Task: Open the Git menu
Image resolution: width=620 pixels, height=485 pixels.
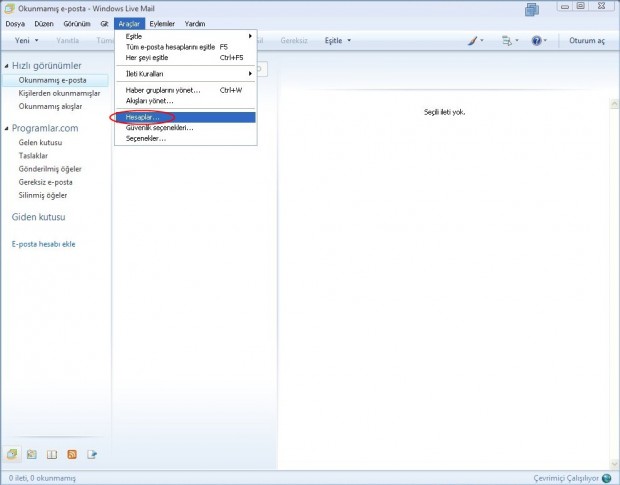Action: [x=104, y=24]
